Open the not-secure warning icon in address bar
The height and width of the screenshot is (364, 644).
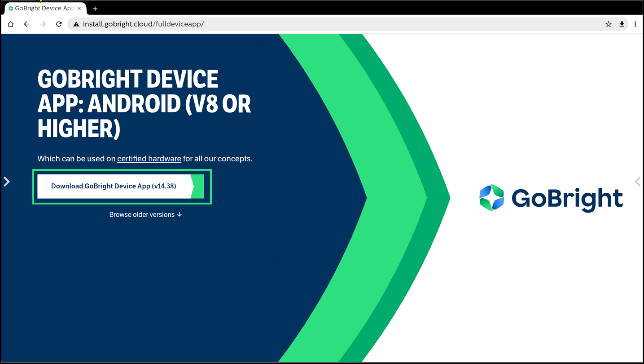click(x=76, y=24)
